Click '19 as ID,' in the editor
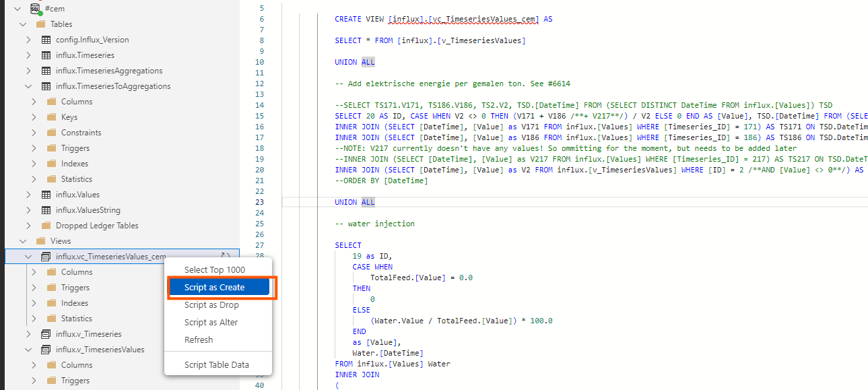 372,256
